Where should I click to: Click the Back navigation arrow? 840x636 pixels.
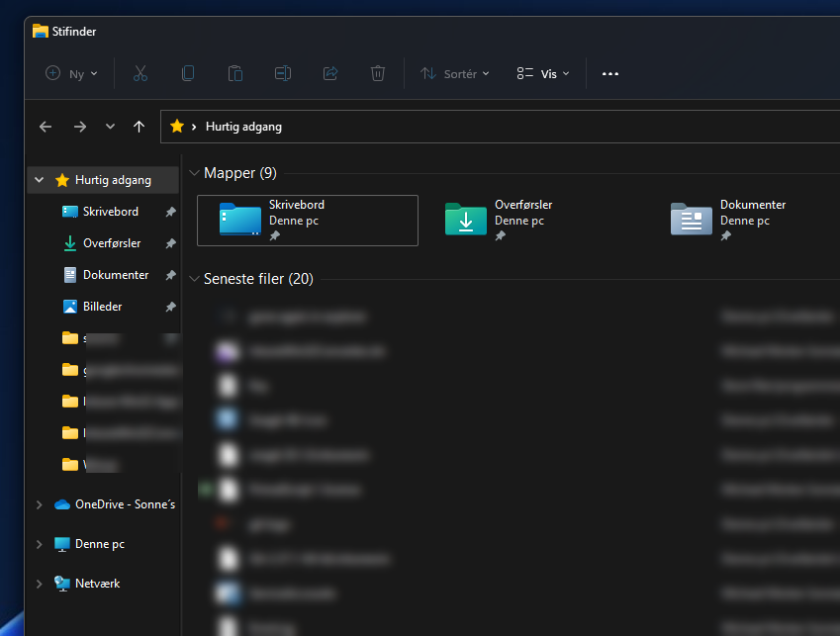46,127
